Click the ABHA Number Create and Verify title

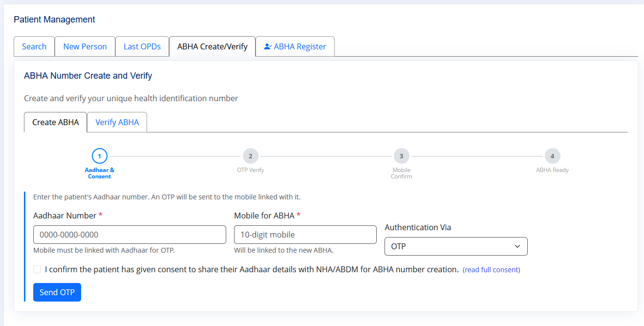tap(88, 76)
